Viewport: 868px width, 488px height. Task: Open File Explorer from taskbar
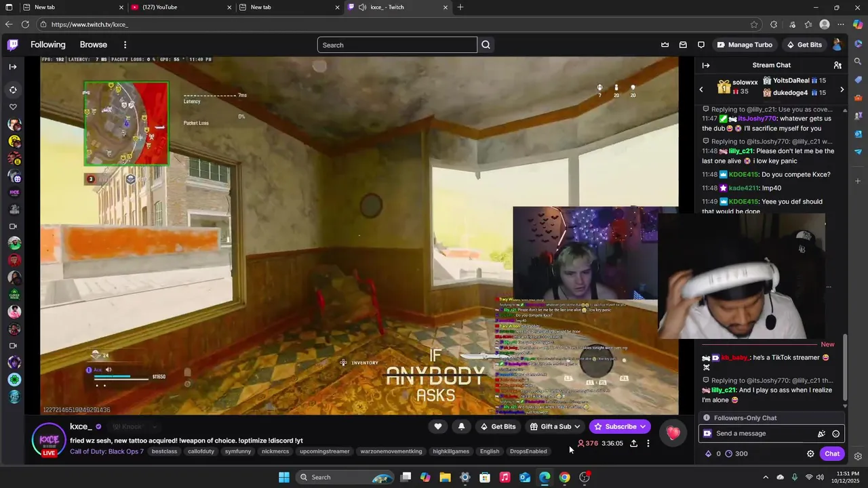445,477
